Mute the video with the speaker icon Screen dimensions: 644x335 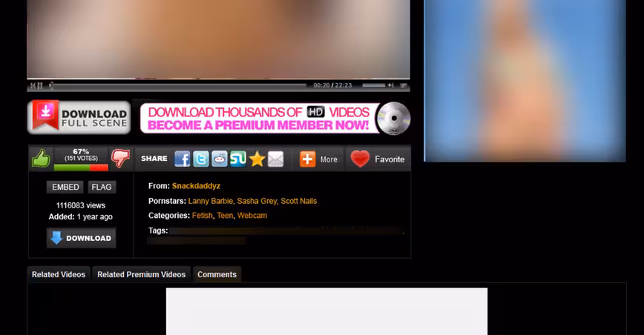(x=390, y=85)
